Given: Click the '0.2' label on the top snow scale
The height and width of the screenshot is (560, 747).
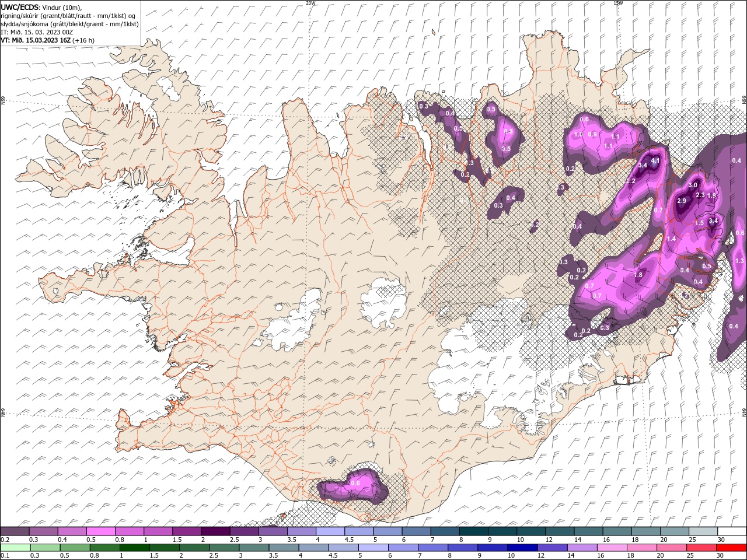Looking at the screenshot, I should tap(5, 540).
